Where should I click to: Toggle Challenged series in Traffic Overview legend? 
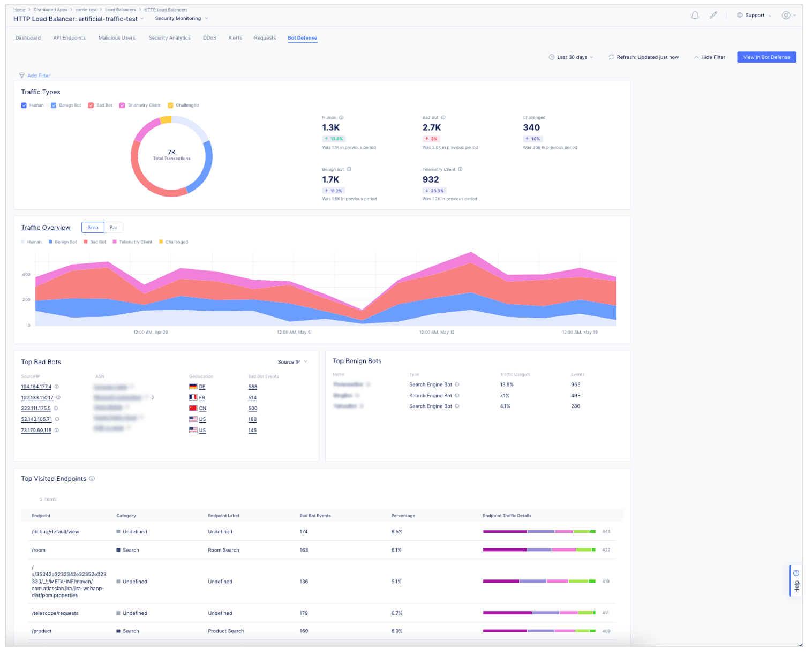coord(174,242)
